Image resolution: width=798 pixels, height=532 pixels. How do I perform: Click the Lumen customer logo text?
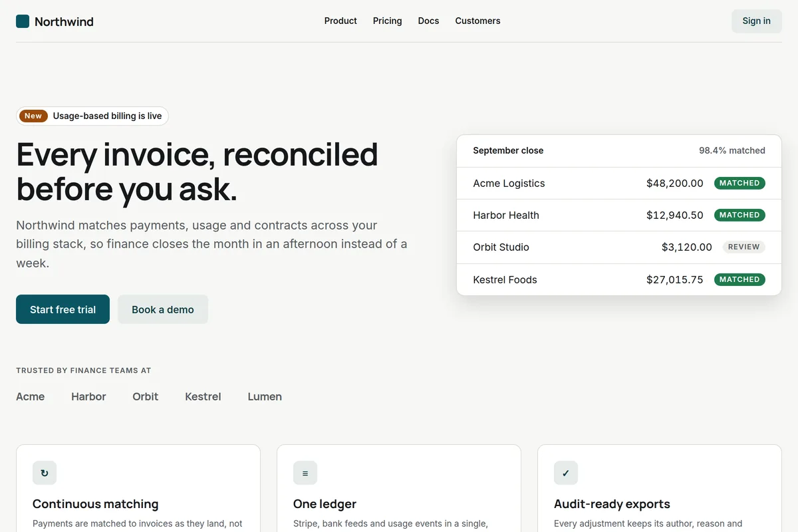coord(265,397)
